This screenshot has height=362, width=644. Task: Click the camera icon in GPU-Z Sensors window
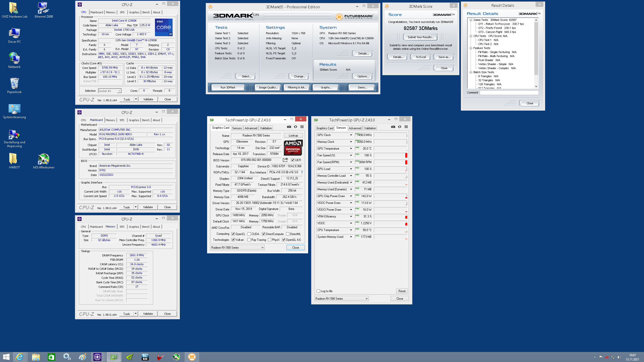click(393, 127)
